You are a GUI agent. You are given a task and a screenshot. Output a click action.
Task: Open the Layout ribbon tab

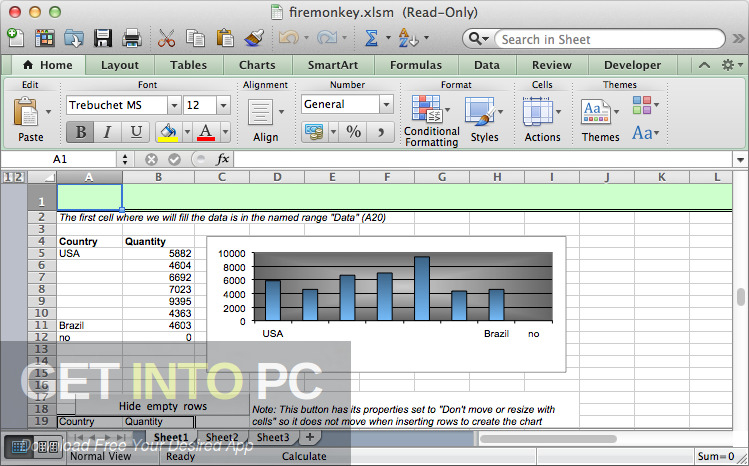119,65
